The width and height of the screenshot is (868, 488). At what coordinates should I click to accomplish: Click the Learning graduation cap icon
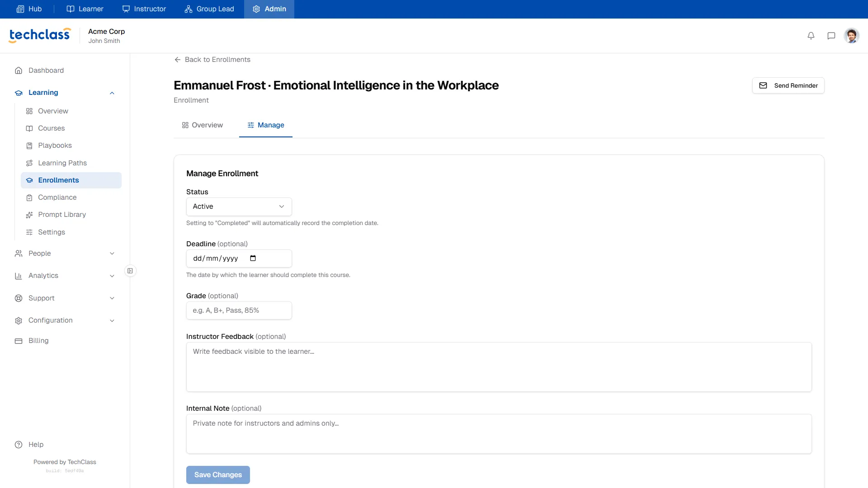tap(19, 93)
